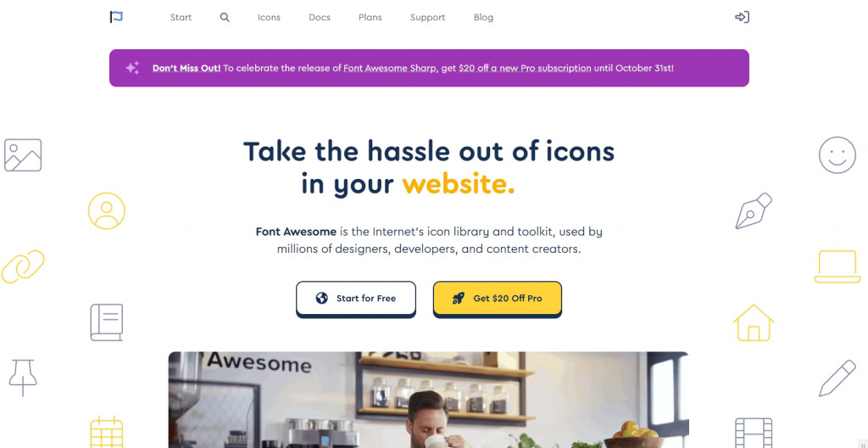Open the Plans navigation link
Screen dimensions: 868x448
[x=370, y=17]
